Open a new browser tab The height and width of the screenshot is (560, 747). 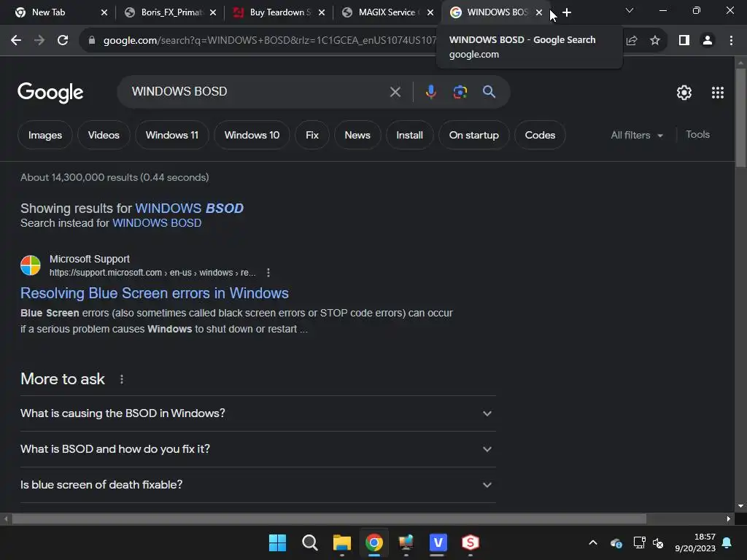(566, 12)
